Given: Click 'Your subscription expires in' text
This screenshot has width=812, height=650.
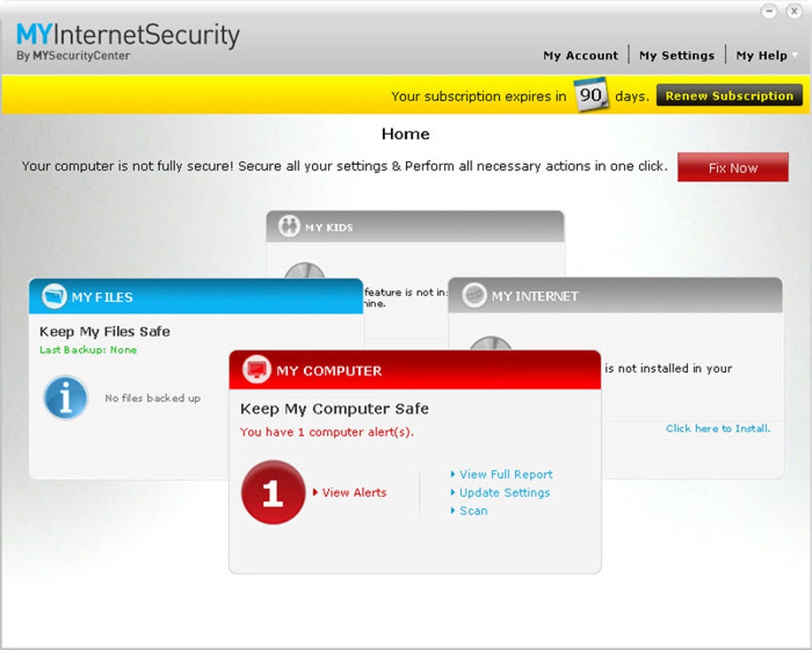Looking at the screenshot, I should (479, 96).
